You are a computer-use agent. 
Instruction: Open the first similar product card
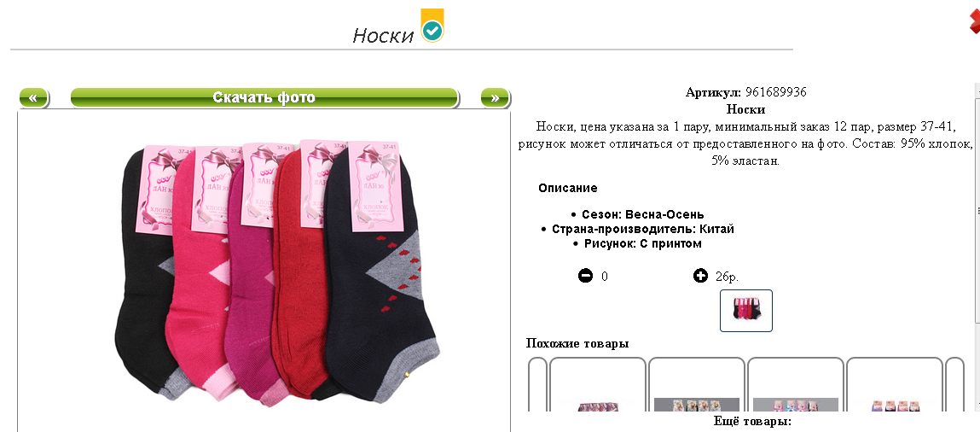point(598,384)
